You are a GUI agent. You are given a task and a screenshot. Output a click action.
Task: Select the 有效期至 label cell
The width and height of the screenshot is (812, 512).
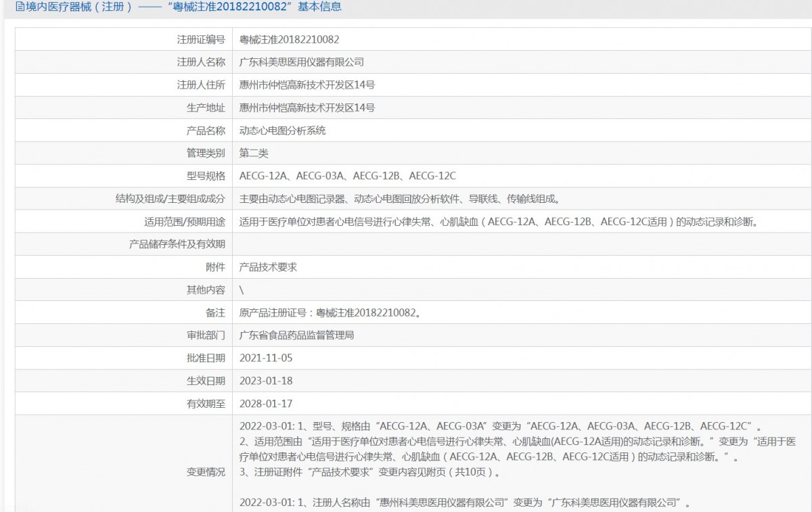[x=123, y=403]
